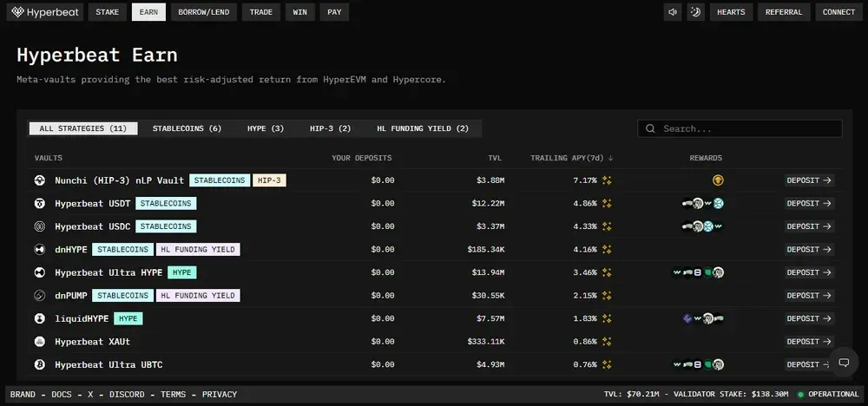Image resolution: width=868 pixels, height=406 pixels.
Task: Toggle the dark mode moon icon
Action: click(x=696, y=11)
